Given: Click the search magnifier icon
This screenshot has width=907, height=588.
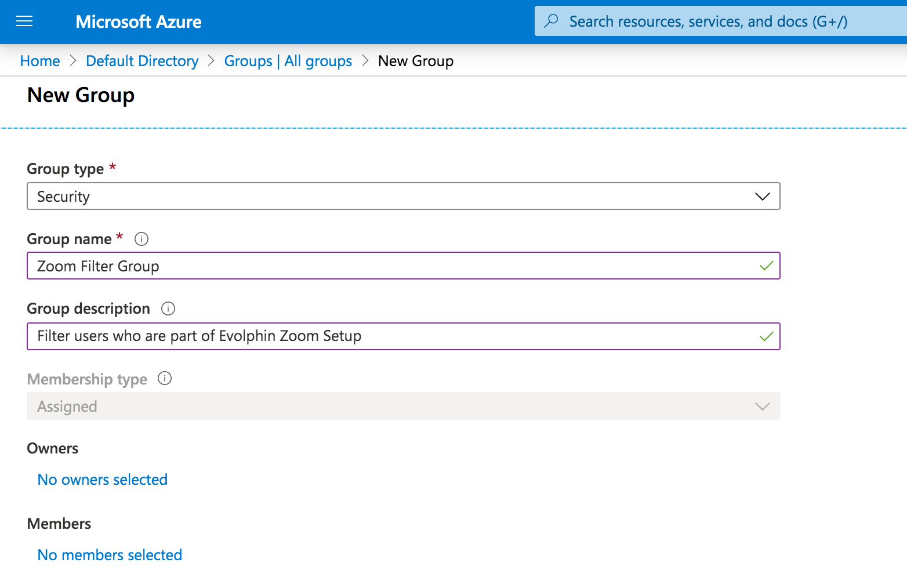Looking at the screenshot, I should [552, 21].
